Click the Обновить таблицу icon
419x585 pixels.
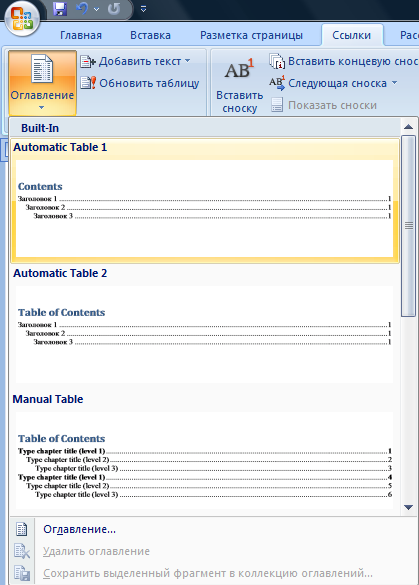pos(88,83)
